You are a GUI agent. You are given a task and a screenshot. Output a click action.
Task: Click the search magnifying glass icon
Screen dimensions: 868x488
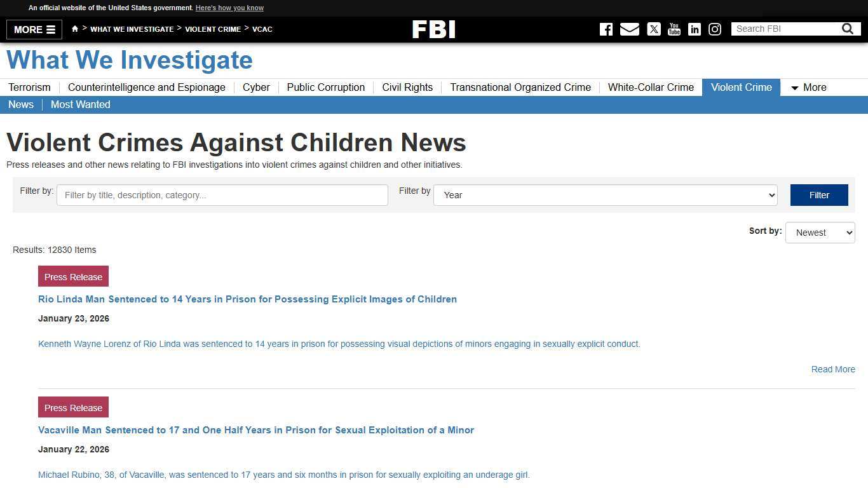848,29
